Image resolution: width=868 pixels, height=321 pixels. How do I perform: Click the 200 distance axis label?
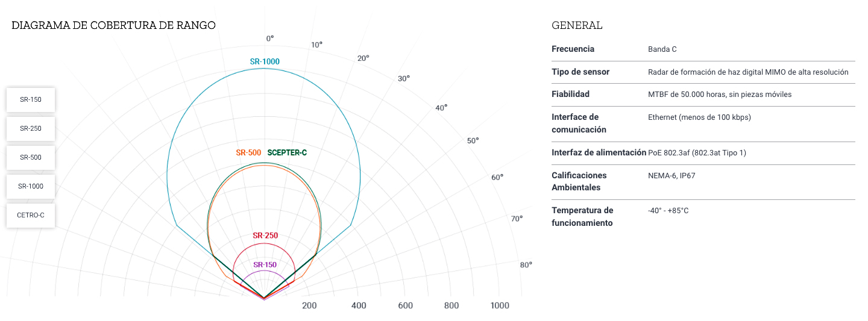pos(309,306)
